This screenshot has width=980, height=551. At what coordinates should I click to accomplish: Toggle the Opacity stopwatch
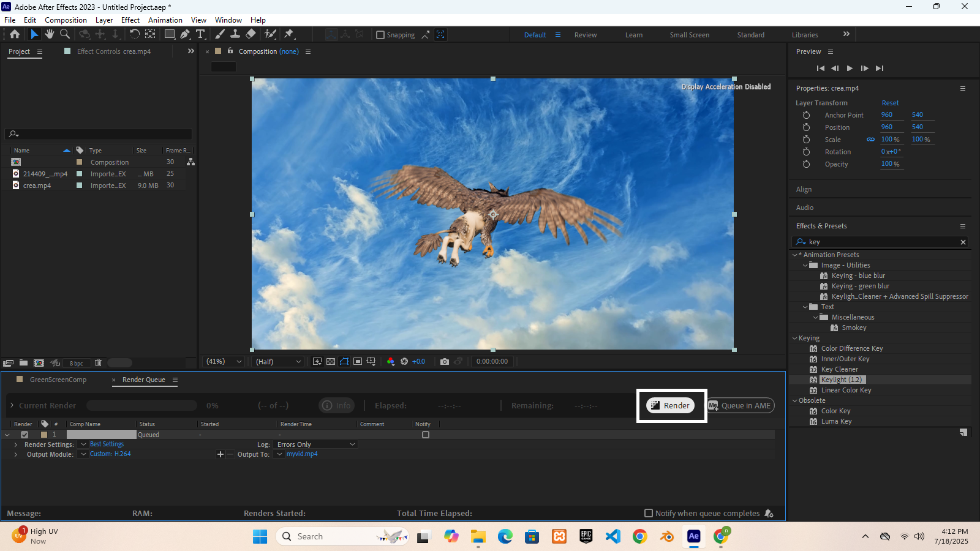point(806,164)
